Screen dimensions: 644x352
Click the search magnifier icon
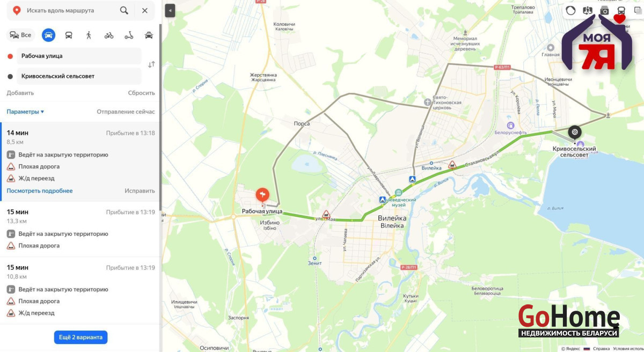pos(124,10)
